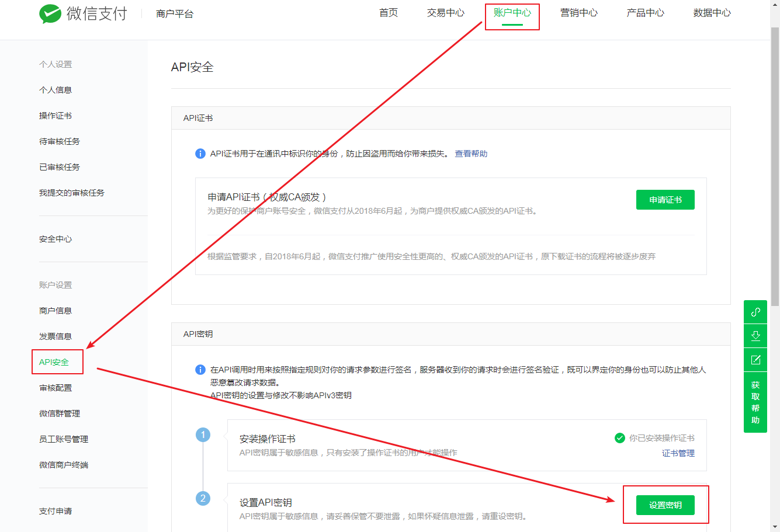Click the link icon in the green side toolbar
Viewport: 780px width, 532px height.
(755, 312)
